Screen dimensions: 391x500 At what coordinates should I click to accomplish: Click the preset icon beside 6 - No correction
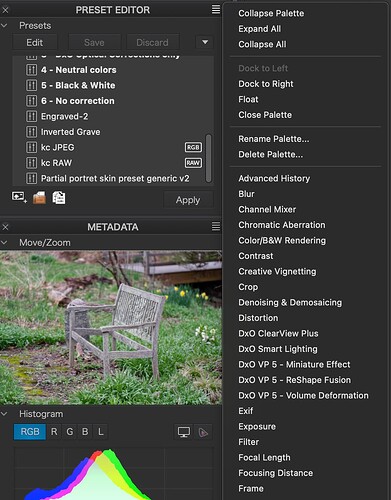[31, 101]
